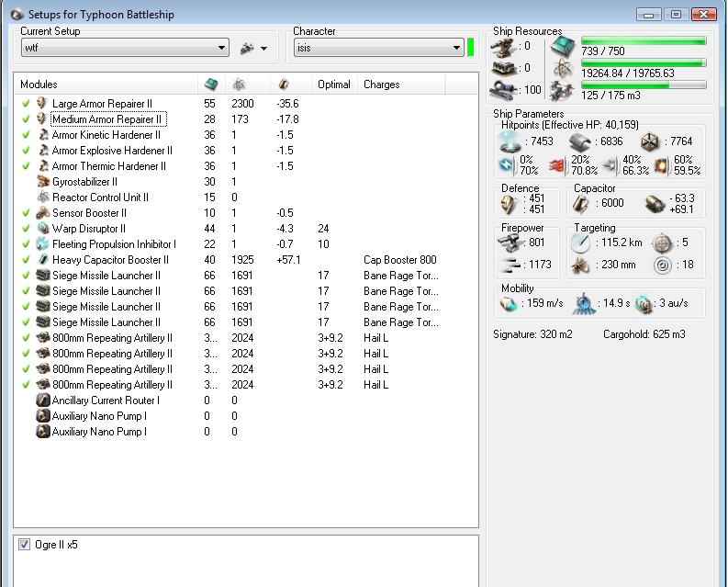Open the ship icon dropdown arrow menu
The height and width of the screenshot is (587, 728).
(263, 48)
